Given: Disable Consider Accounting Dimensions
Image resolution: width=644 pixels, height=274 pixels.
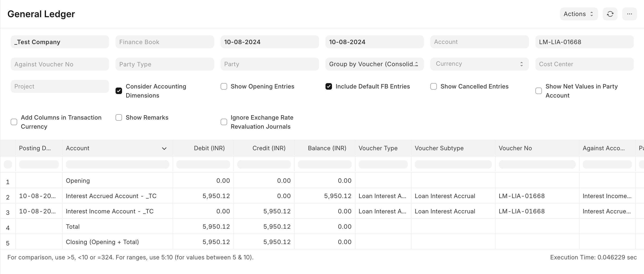Looking at the screenshot, I should tap(119, 91).
